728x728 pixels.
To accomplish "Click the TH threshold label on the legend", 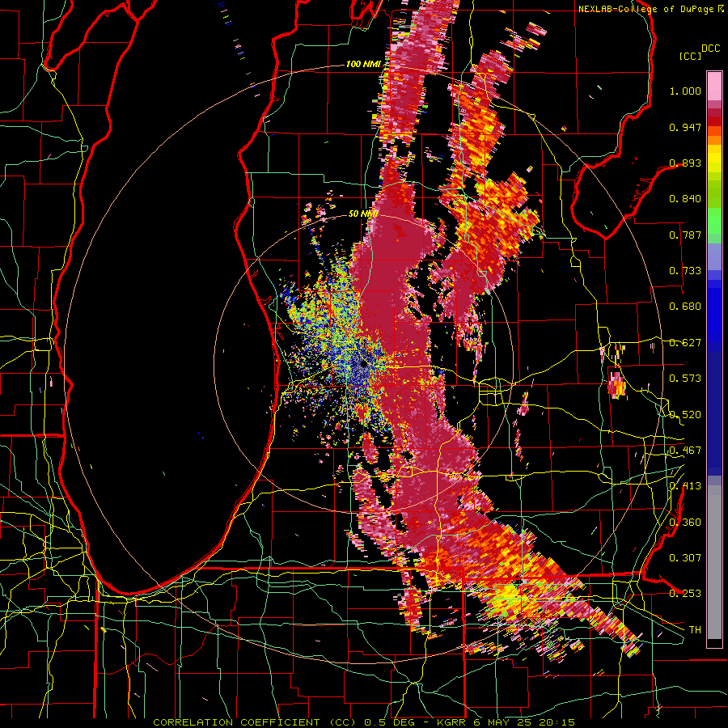I will tap(695, 630).
